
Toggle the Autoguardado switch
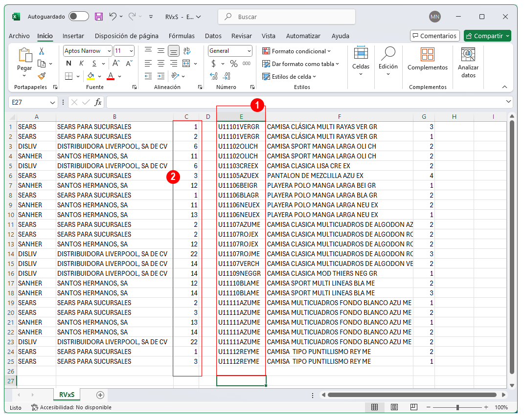(79, 16)
